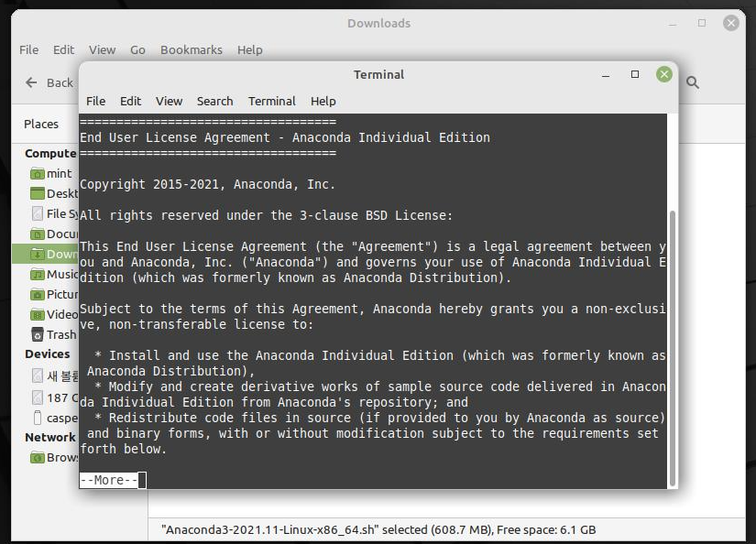Select the Pictures folder icon in sidebar
756x544 pixels.
pos(38,294)
